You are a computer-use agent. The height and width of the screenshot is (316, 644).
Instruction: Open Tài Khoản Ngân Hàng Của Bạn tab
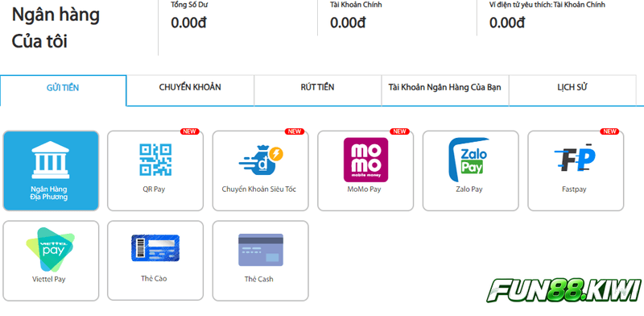pos(445,90)
